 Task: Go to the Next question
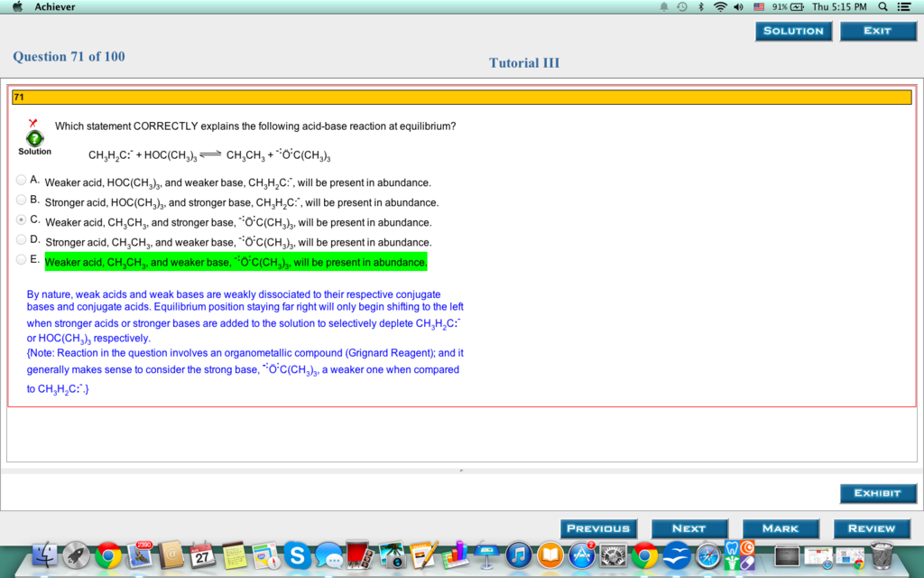(688, 528)
